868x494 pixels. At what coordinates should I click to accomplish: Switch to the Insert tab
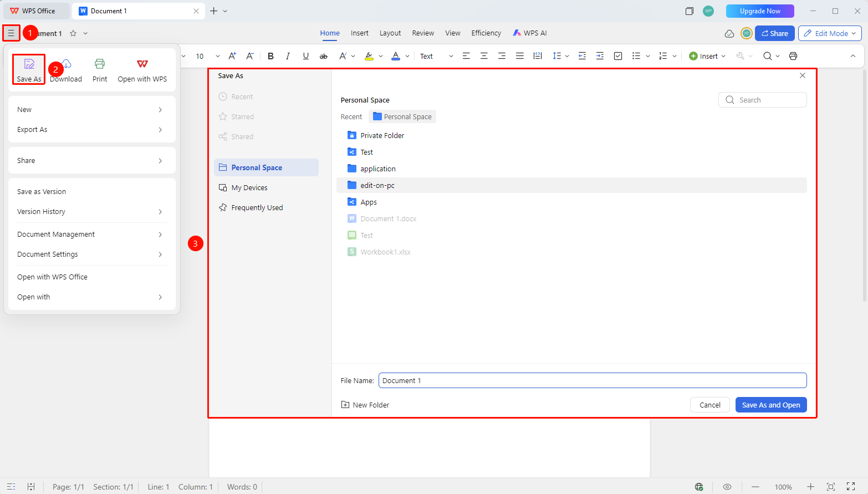click(x=360, y=33)
